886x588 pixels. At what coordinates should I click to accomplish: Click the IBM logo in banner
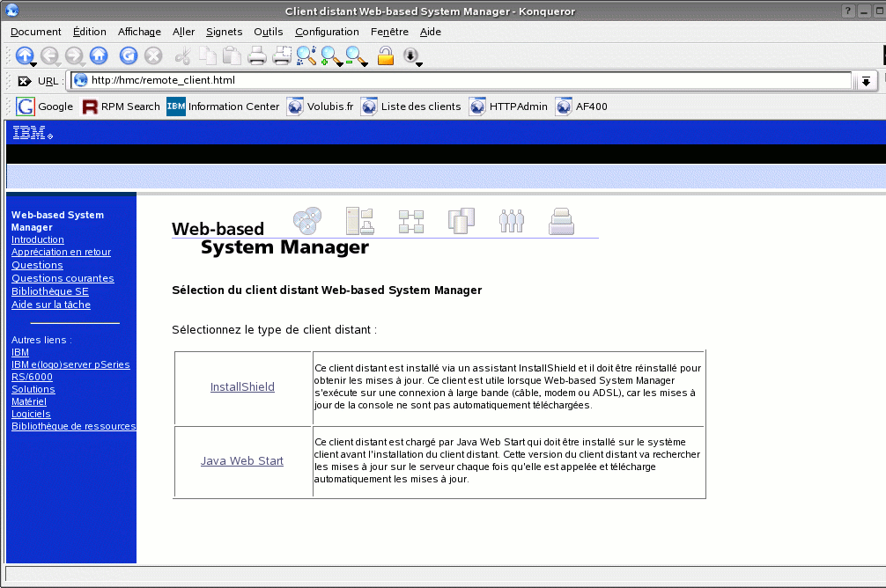click(x=33, y=133)
